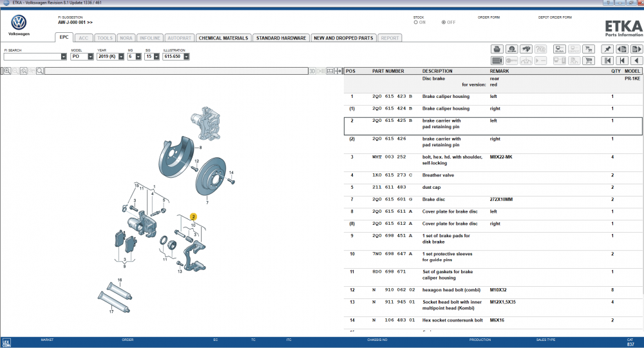
Task: Open the SG subgroup dropdown
Action: click(156, 57)
